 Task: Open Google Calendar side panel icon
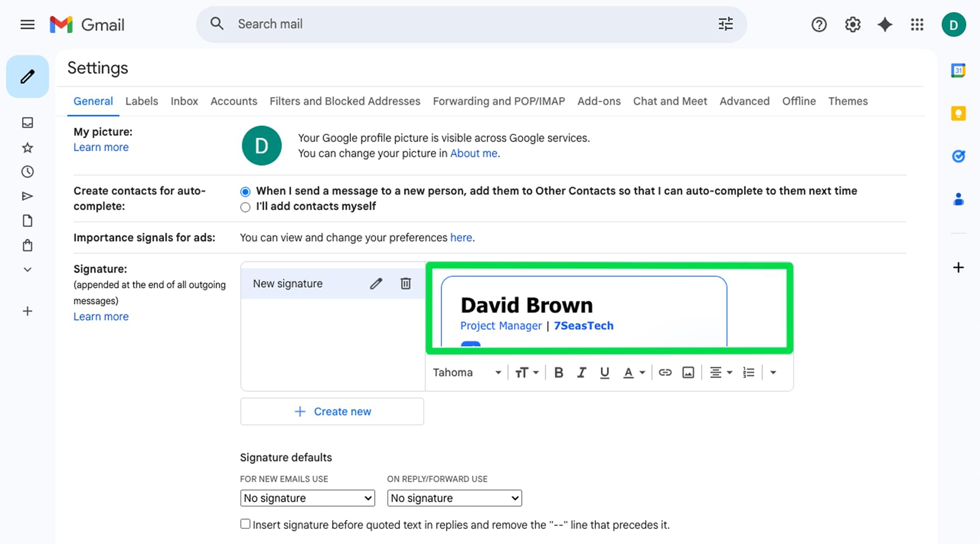tap(958, 70)
